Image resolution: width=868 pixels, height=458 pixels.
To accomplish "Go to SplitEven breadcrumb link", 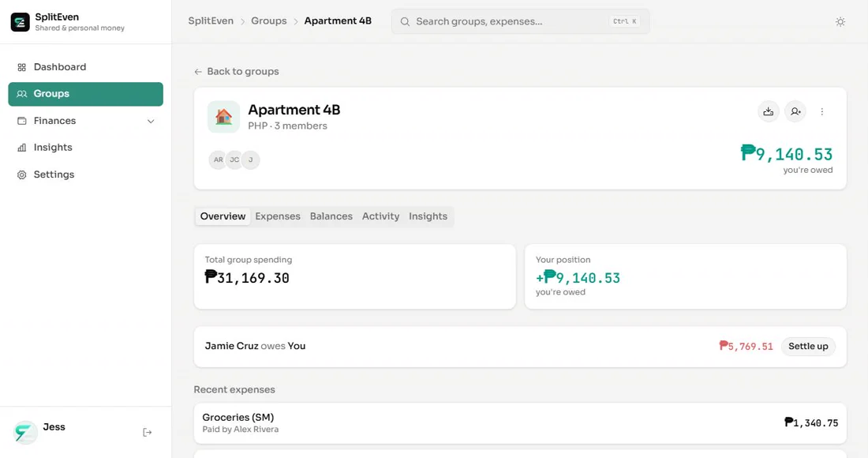I will click(211, 21).
